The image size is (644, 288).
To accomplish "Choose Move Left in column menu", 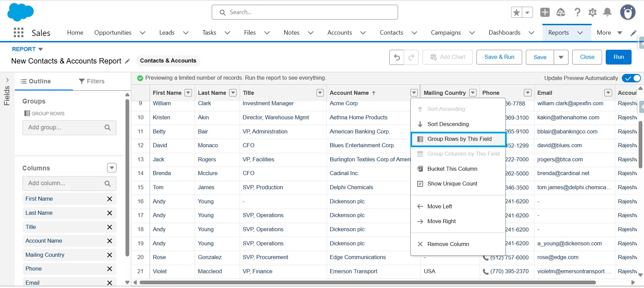I will (458, 206).
